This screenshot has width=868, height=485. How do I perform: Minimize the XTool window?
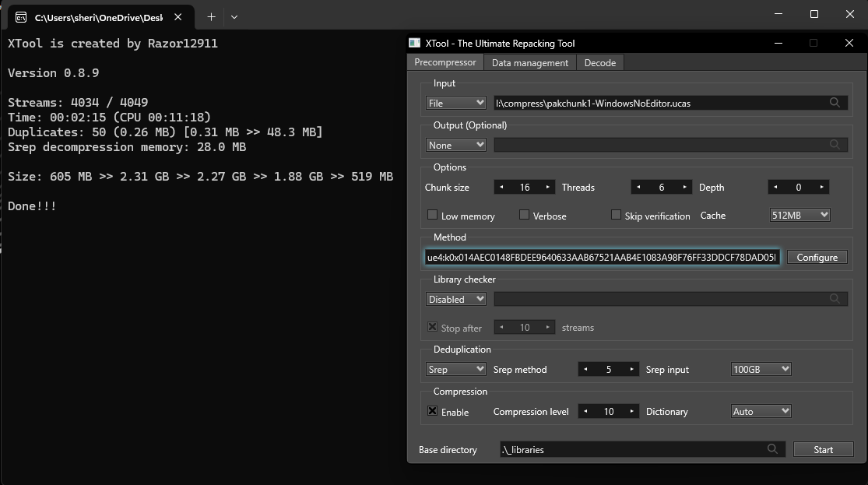pos(778,43)
